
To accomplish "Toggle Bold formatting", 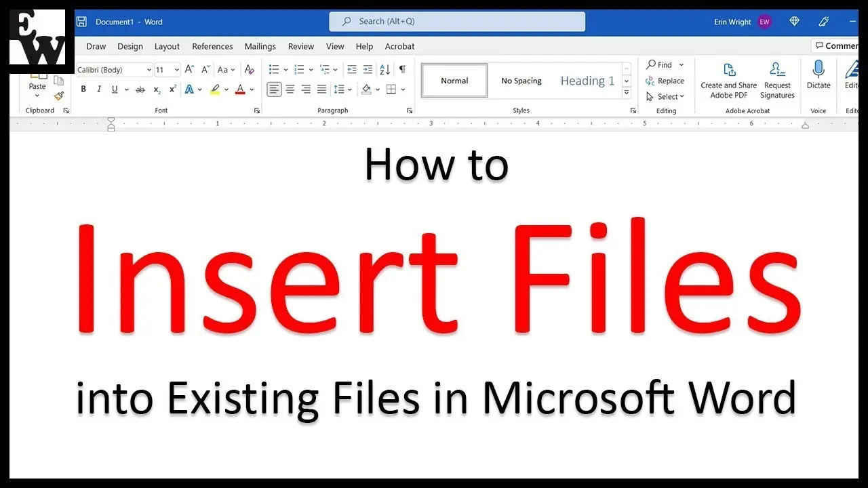I will pyautogui.click(x=83, y=89).
